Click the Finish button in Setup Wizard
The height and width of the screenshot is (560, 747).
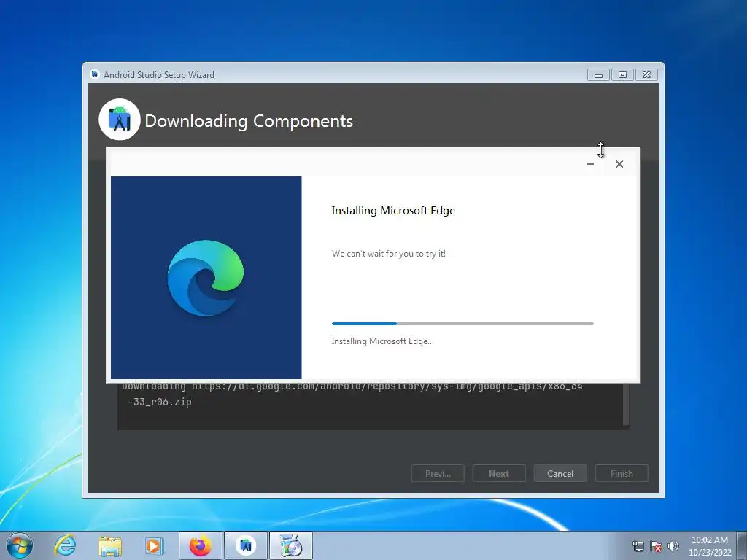[622, 473]
